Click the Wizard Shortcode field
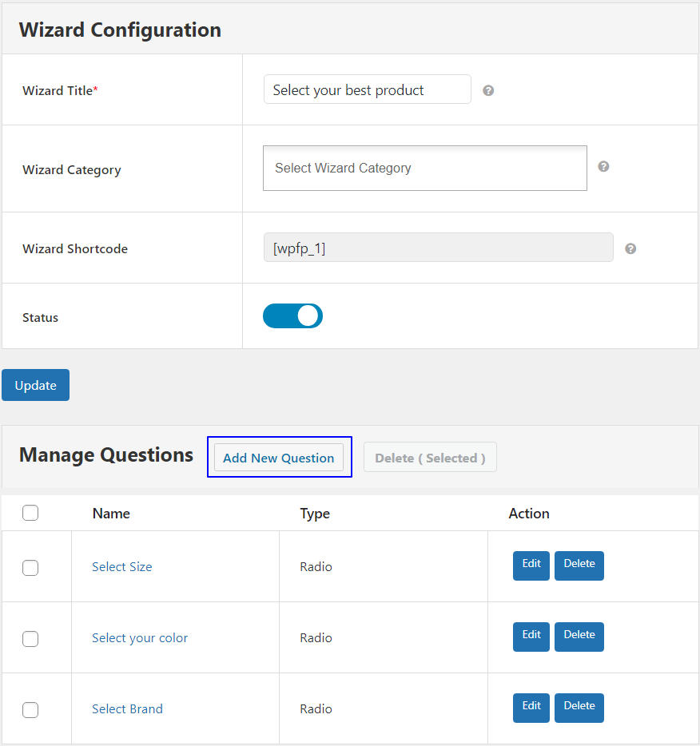 pos(438,248)
